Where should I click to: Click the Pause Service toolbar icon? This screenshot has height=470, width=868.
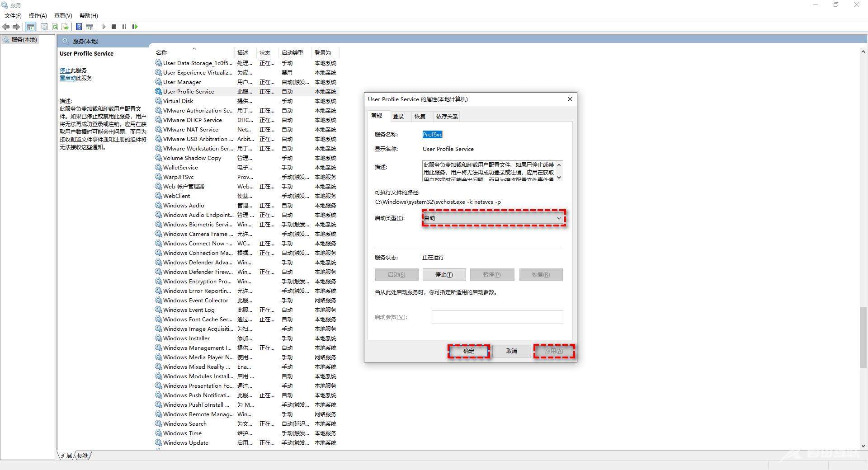[124, 27]
